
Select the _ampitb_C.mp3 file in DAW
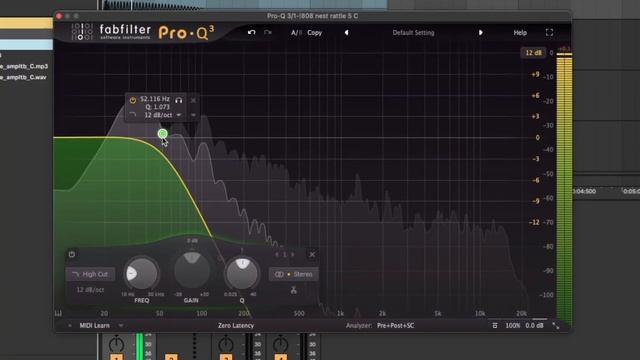point(24,66)
